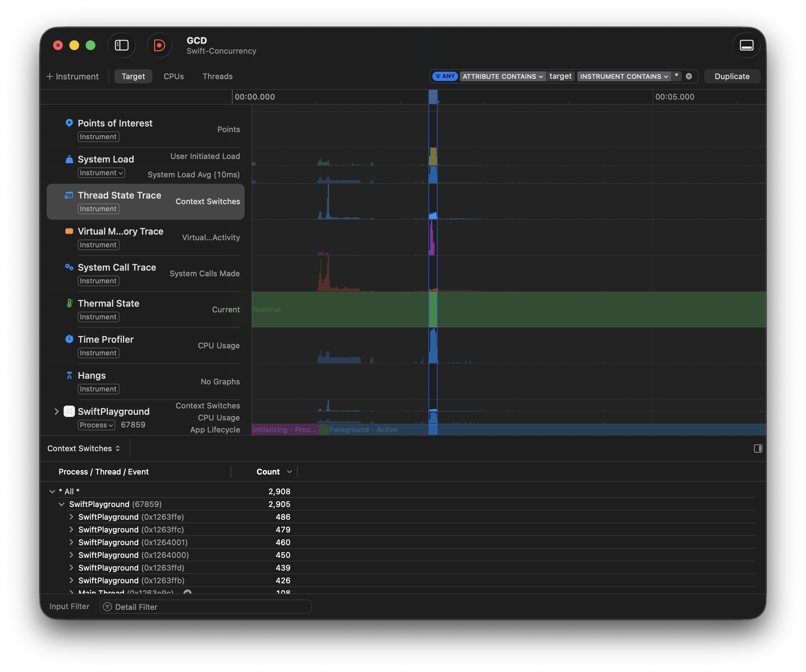Image resolution: width=806 pixels, height=672 pixels.
Task: Click the Initializing - Proc... lifecycle segment
Action: [285, 430]
